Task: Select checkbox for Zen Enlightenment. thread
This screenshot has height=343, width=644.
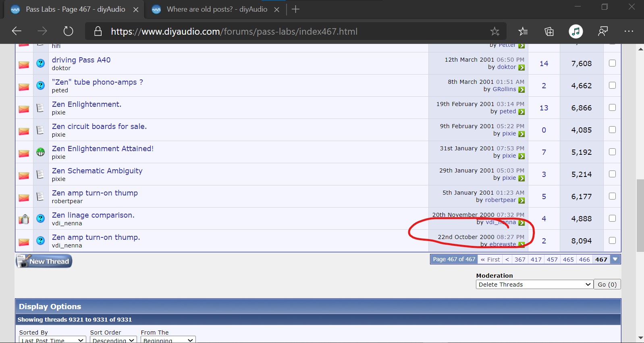Action: 612,108
